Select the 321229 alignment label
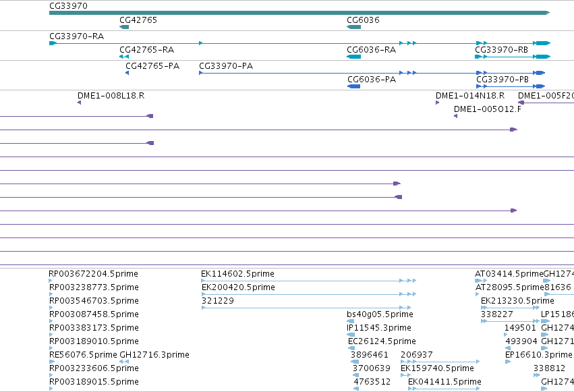 [218, 301]
